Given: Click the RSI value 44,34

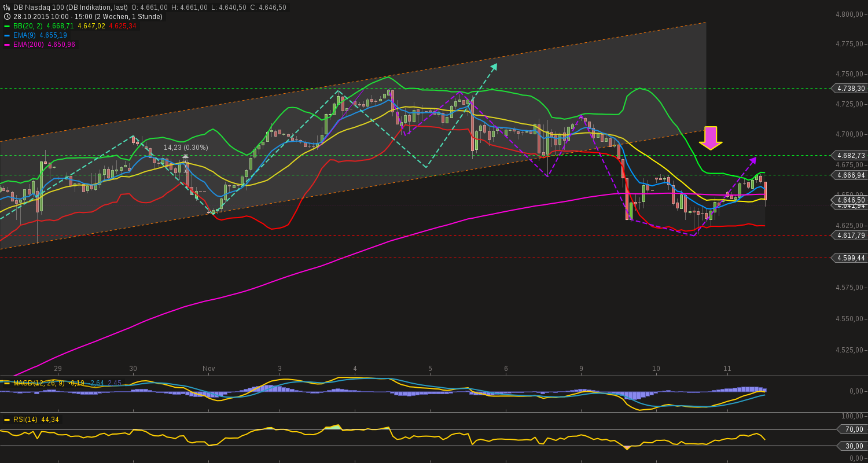Looking at the screenshot, I should (x=50, y=420).
